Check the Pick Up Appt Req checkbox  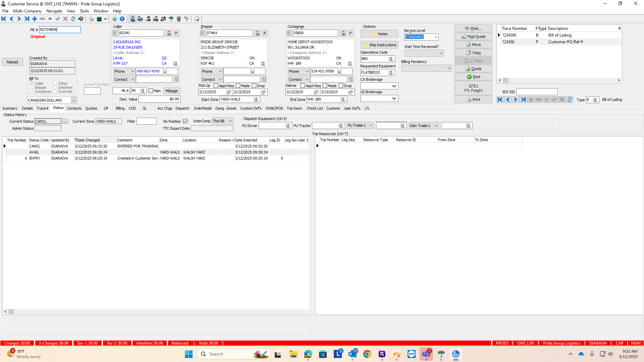[216, 86]
